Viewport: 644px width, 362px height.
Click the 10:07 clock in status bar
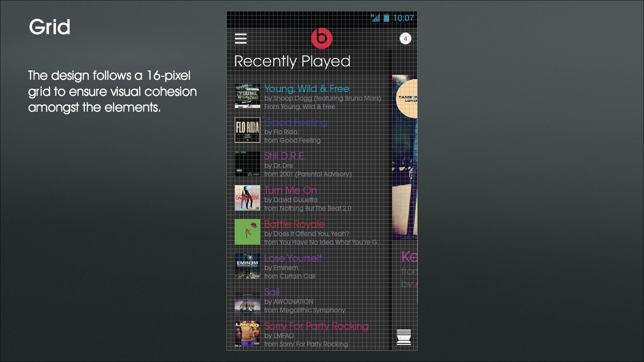click(403, 18)
